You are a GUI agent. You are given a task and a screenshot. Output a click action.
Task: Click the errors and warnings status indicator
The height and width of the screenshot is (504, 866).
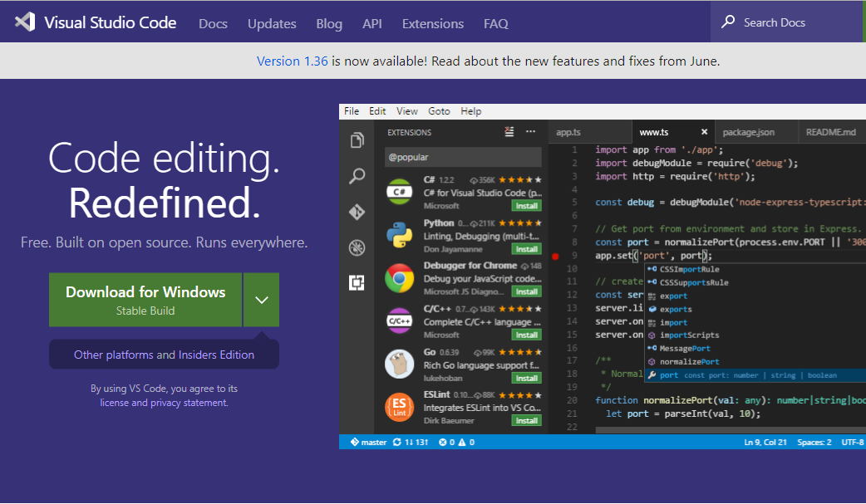click(x=457, y=443)
